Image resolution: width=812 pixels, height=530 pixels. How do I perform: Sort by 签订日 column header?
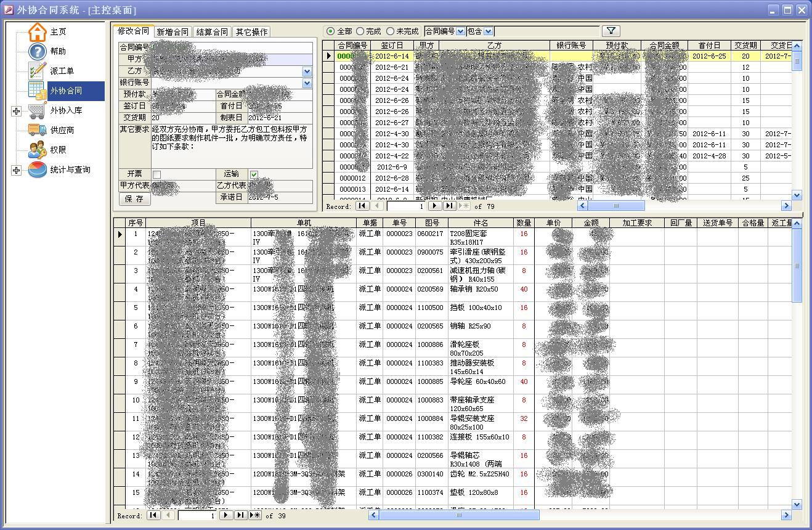tap(392, 46)
